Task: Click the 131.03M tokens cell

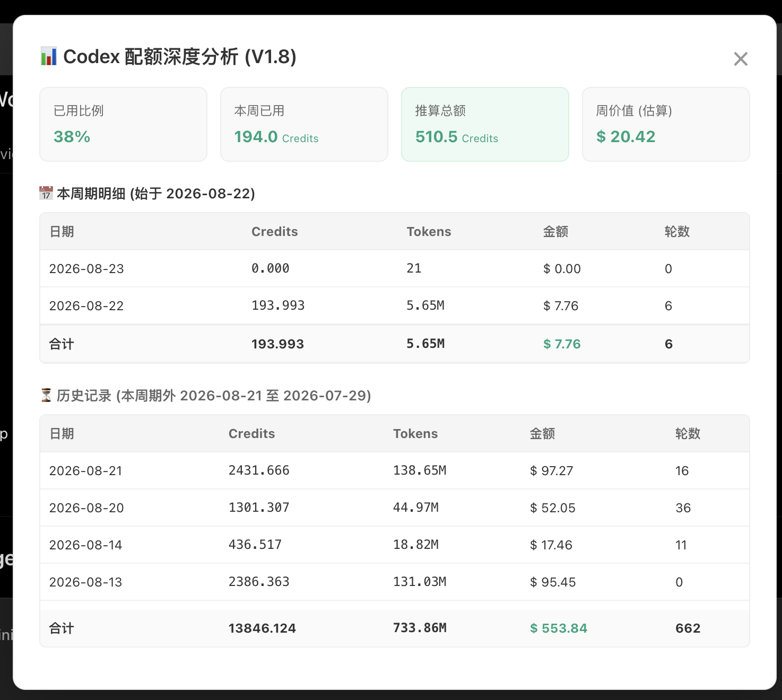Action: point(420,582)
